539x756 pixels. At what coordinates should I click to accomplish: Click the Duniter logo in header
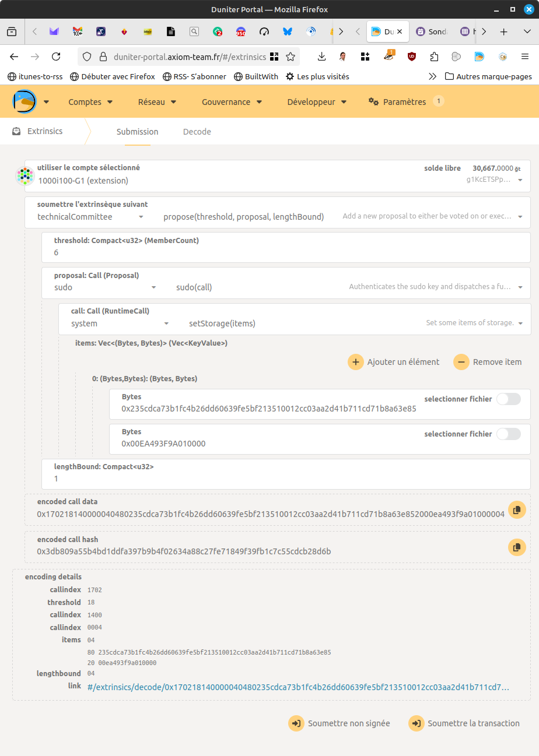(x=25, y=102)
